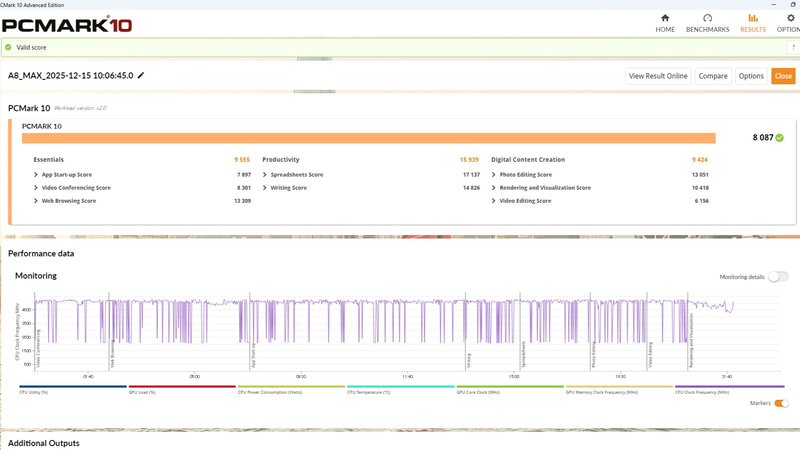
Task: Click the orange PCMark 10 score bar
Action: coord(368,138)
